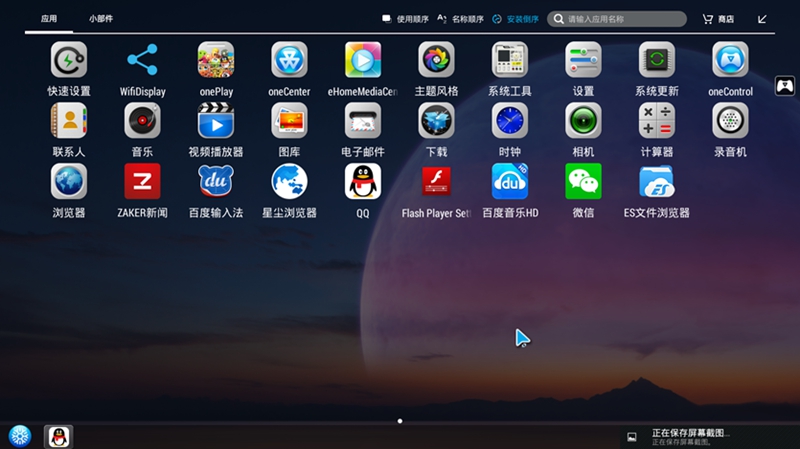
Task: Open the 电子邮件 email app
Action: (x=363, y=121)
